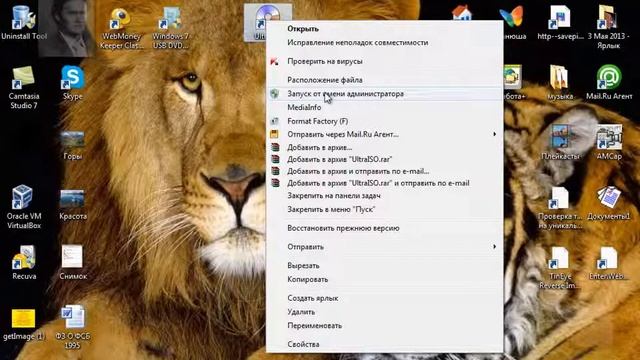Open WebMoney Keeper Classic shortcut
Viewport: 640px width, 360px height.
(121, 28)
